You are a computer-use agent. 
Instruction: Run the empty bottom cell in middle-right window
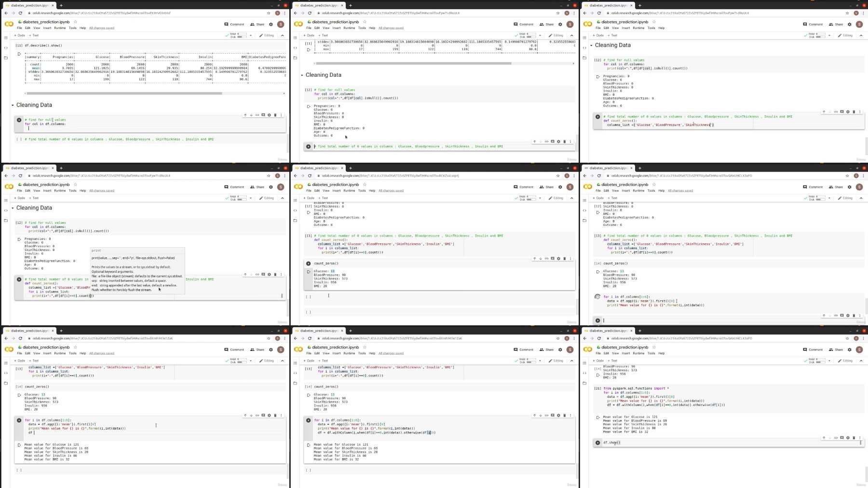pyautogui.click(x=598, y=321)
